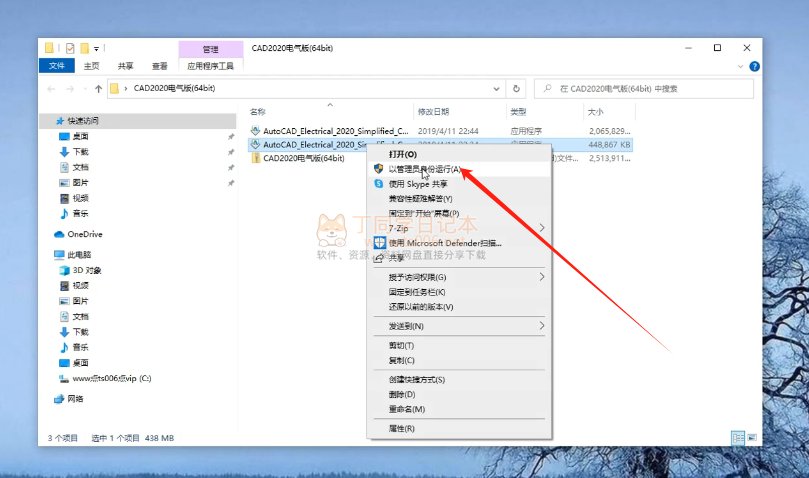Image resolution: width=809 pixels, height=478 pixels.
Task: Open the 7-Zip submenu
Action: [x=459, y=228]
